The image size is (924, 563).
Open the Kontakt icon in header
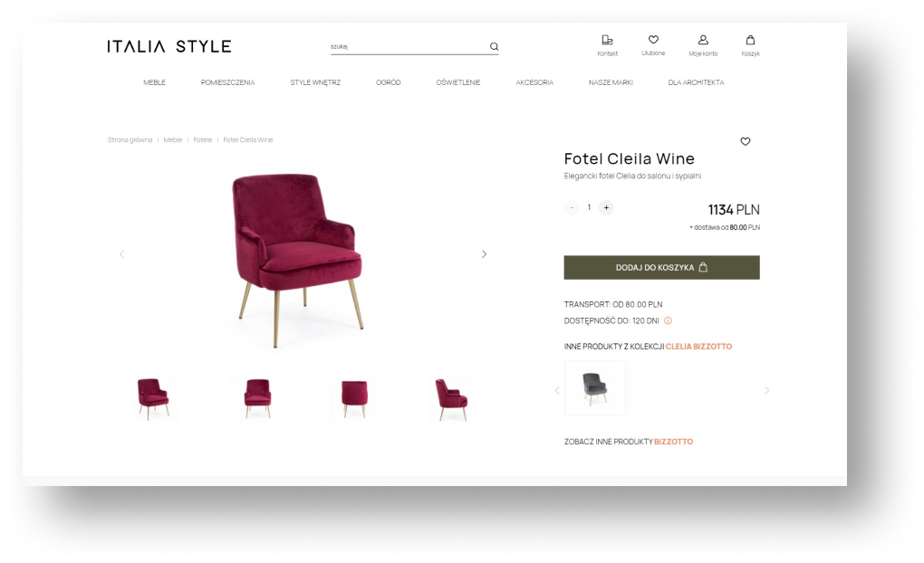point(607,40)
